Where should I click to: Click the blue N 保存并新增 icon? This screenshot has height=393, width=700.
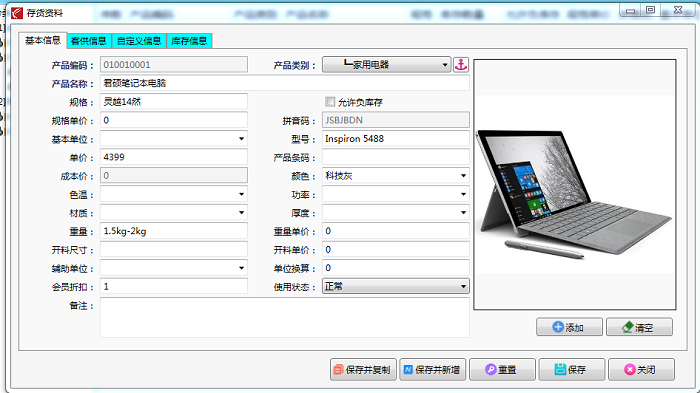(x=408, y=369)
